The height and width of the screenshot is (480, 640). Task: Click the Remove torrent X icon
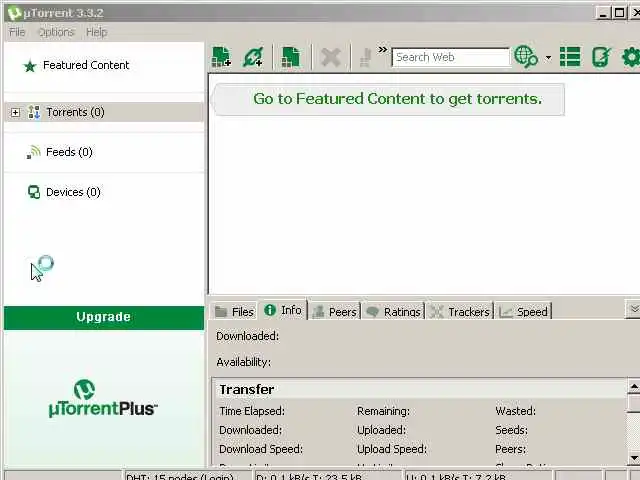pos(331,57)
